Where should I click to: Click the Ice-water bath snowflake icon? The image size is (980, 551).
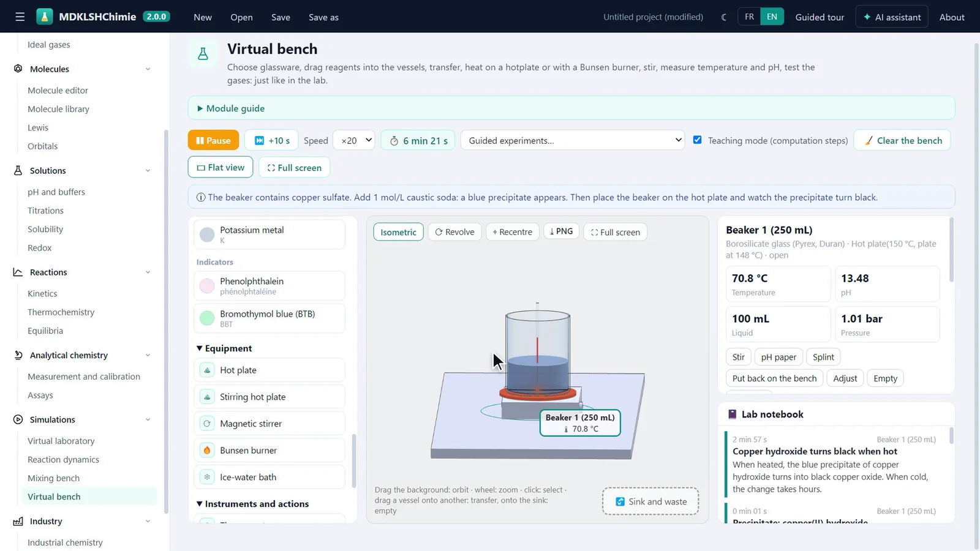(x=207, y=477)
